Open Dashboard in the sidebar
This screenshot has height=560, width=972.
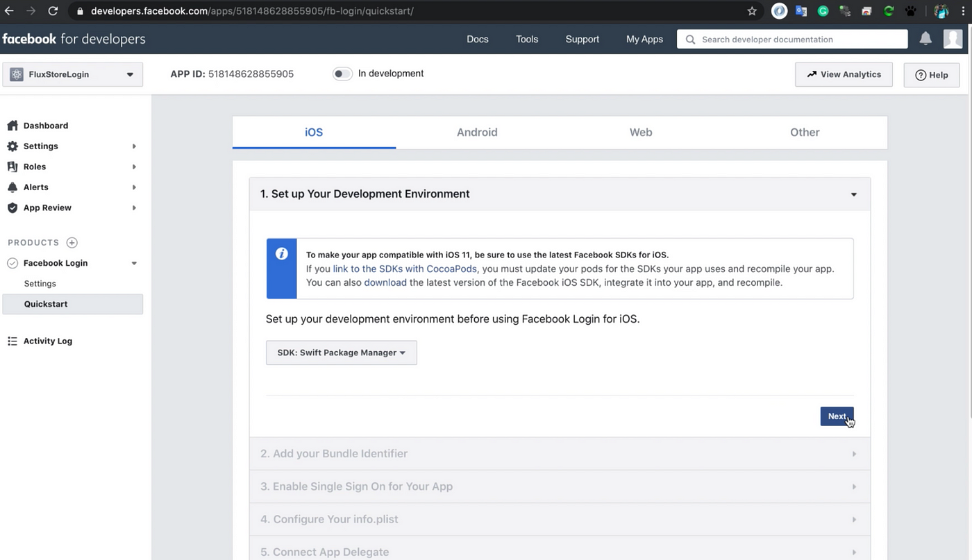pyautogui.click(x=46, y=126)
